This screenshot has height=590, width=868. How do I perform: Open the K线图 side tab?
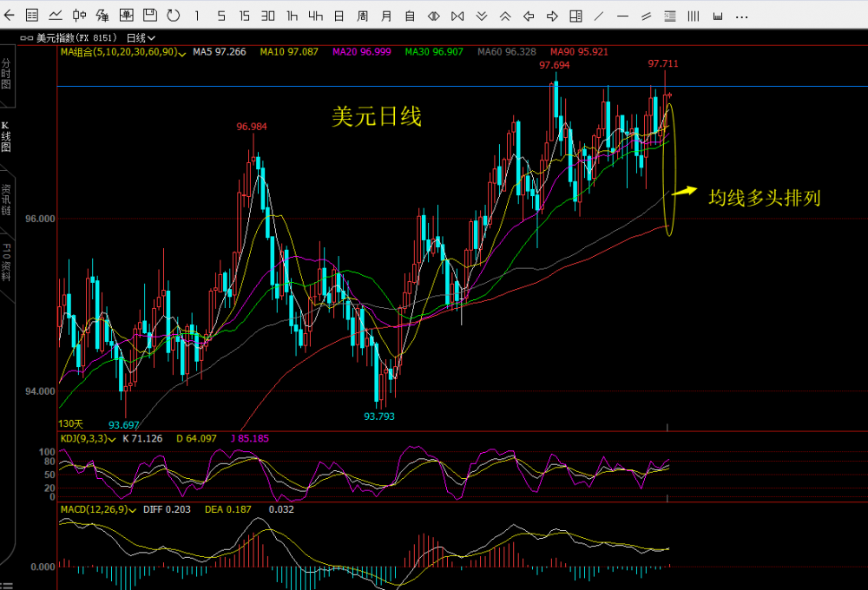6,136
